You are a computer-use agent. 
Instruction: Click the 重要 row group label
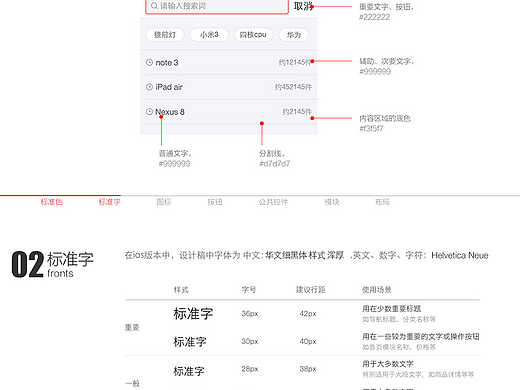click(x=132, y=328)
